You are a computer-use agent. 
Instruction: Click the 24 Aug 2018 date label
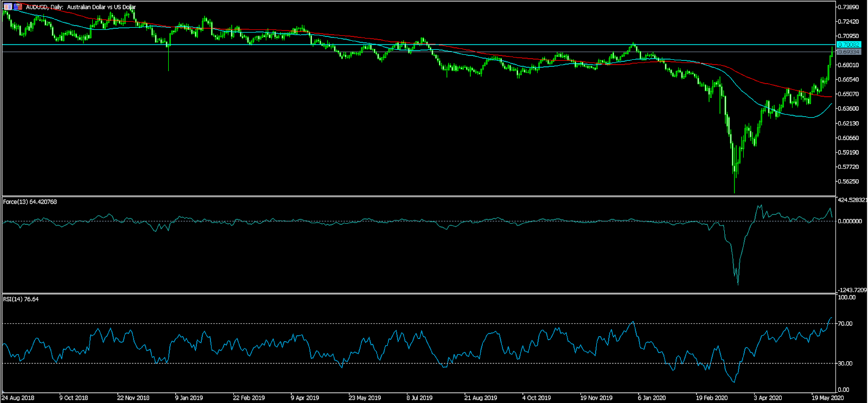point(18,398)
